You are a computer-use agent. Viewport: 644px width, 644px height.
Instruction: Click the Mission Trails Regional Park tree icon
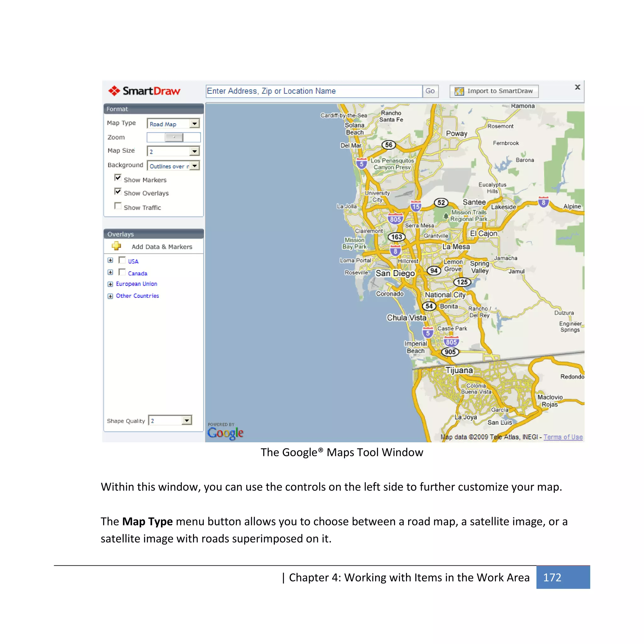[x=446, y=216]
